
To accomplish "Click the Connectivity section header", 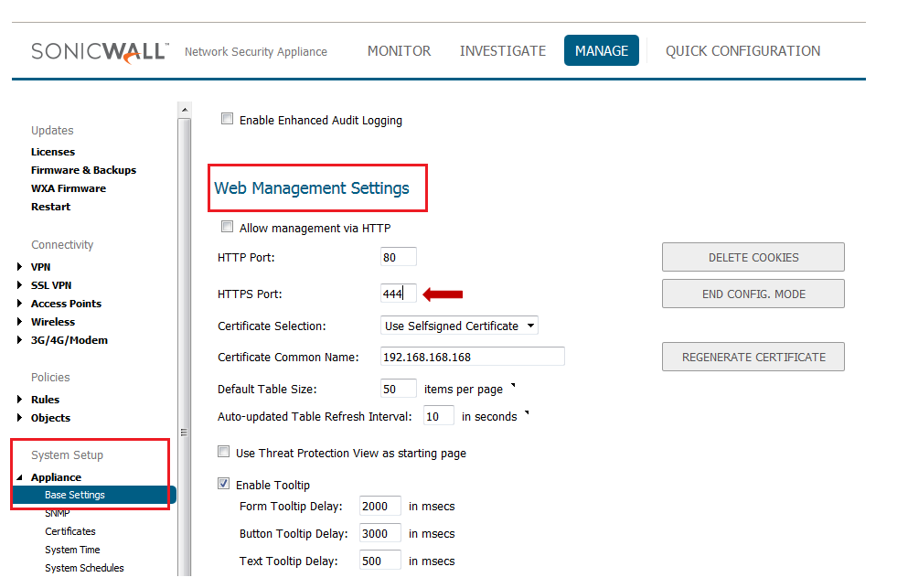I will pos(62,244).
